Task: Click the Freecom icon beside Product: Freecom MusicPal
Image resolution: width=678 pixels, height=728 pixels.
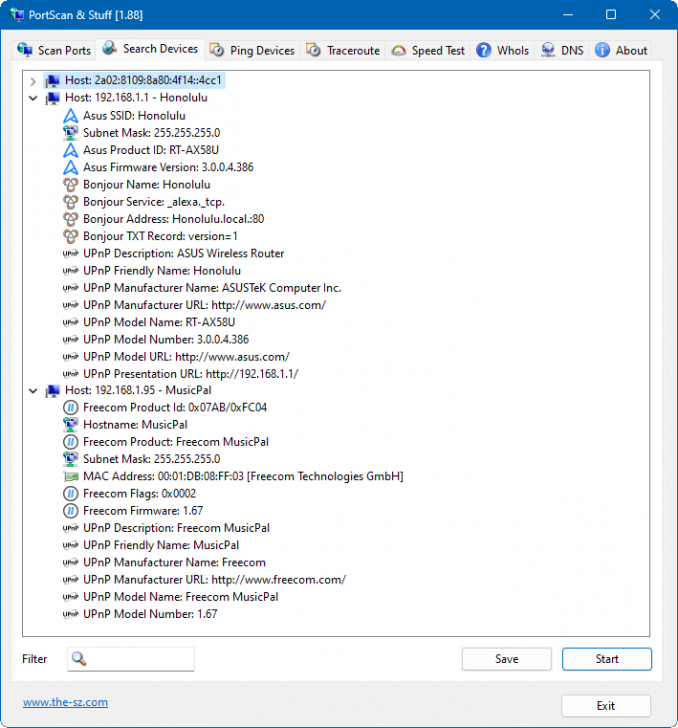Action: coord(70,442)
